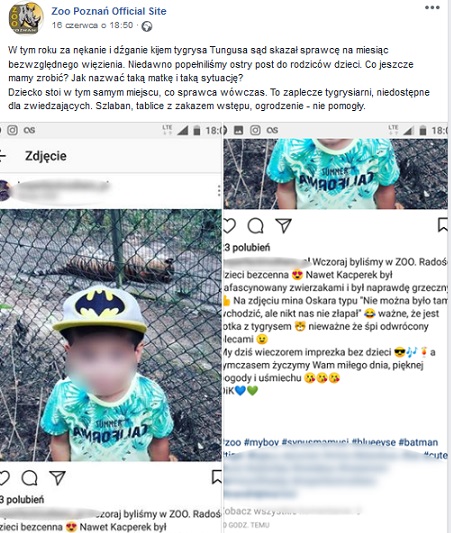The image size is (451, 533).
Task: Open the vertical dots menu on Instagram post
Action: [219, 191]
